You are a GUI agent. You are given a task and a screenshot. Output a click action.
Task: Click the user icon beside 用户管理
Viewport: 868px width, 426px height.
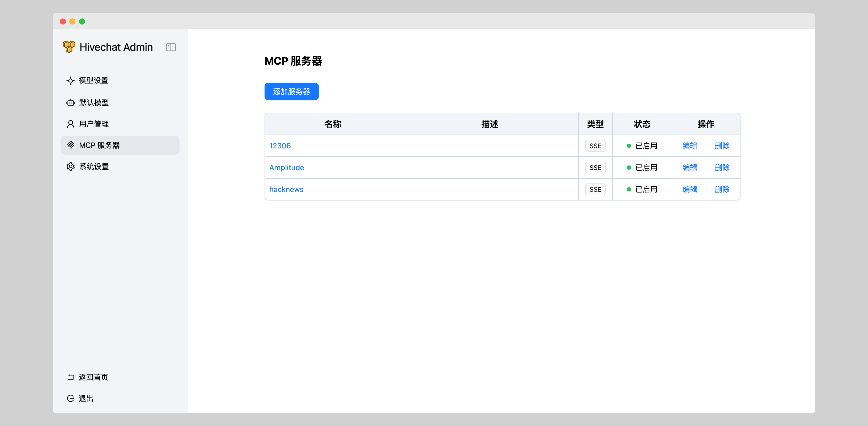[70, 124]
